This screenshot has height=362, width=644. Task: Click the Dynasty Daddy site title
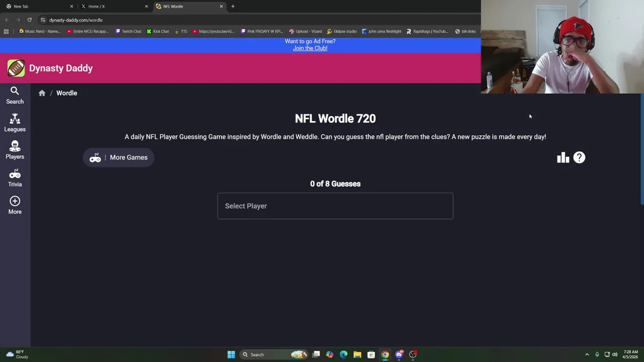61,68
